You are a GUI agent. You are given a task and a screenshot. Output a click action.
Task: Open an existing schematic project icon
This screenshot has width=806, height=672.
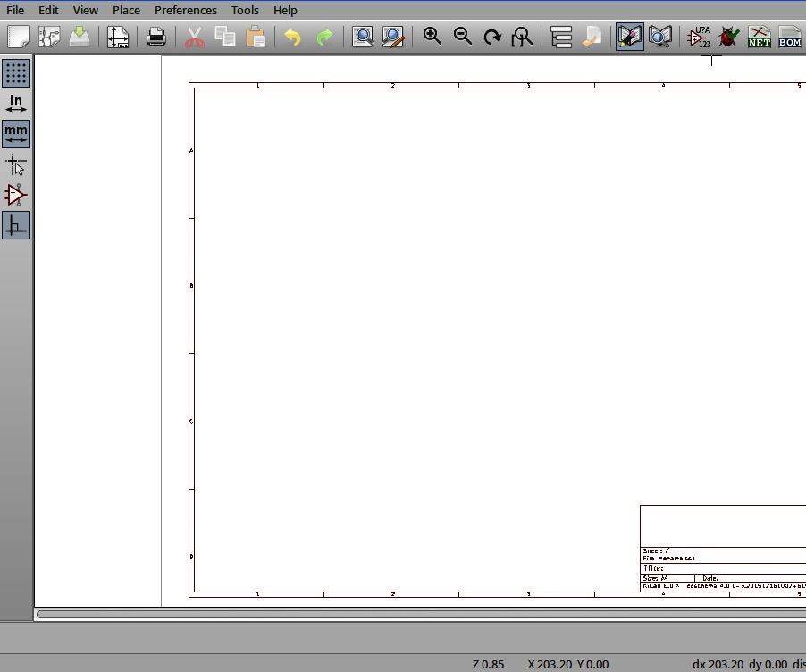49,37
